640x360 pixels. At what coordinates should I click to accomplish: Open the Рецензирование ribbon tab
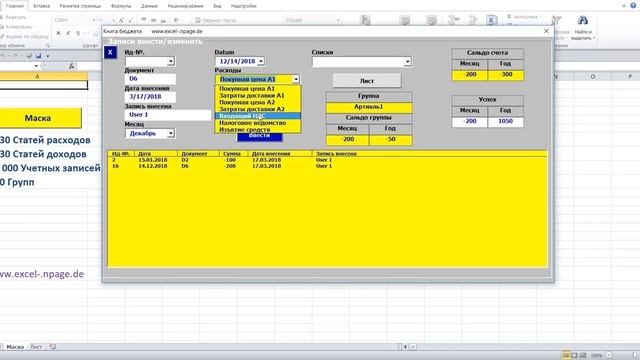coord(185,6)
